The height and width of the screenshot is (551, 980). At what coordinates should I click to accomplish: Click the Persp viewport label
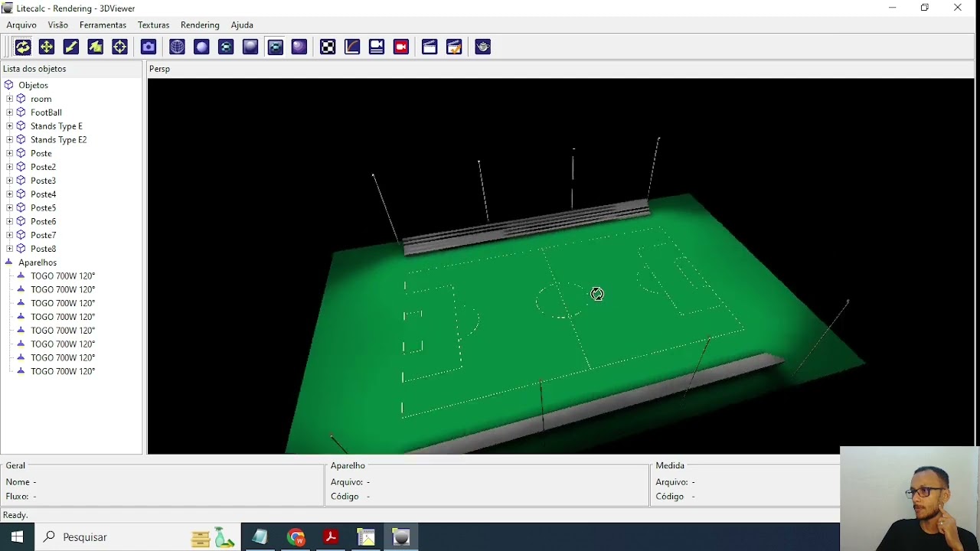click(x=159, y=69)
